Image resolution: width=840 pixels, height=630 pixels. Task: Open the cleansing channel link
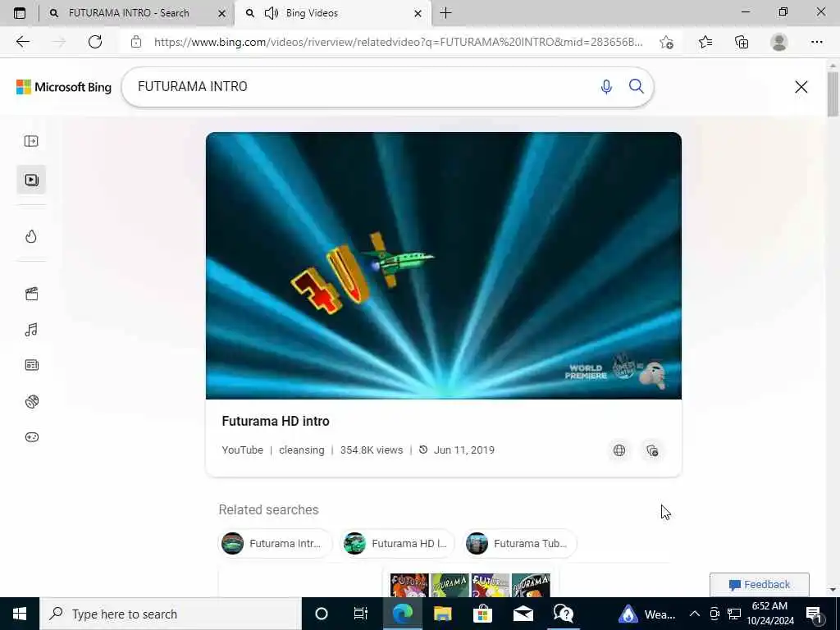(302, 450)
